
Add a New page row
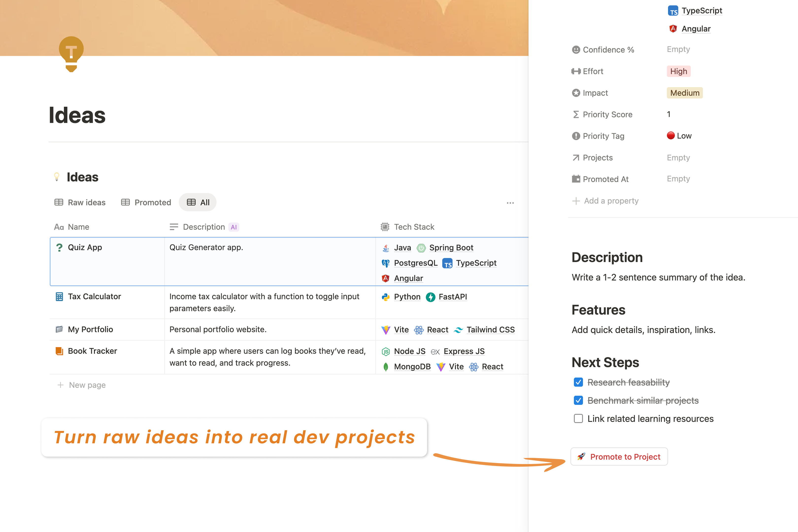[82, 385]
